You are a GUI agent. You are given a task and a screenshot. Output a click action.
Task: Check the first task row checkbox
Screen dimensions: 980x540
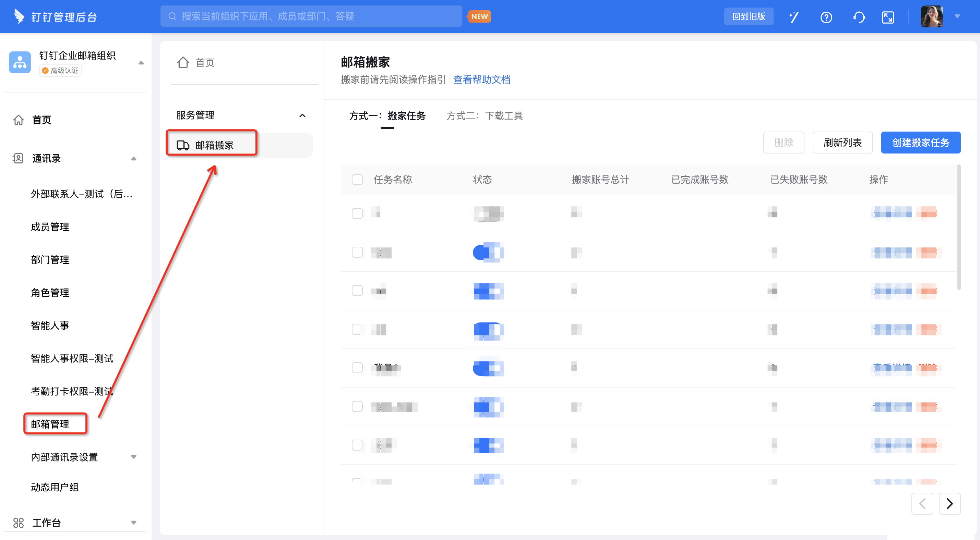tap(357, 213)
